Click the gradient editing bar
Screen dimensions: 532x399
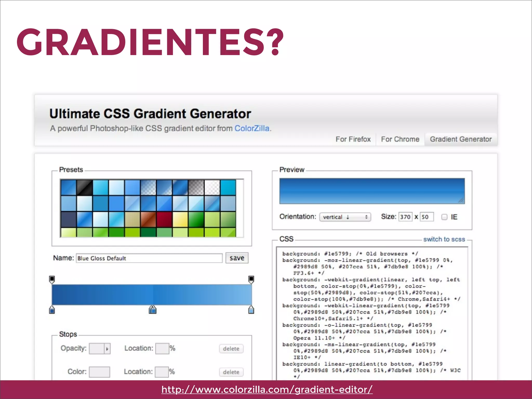(x=152, y=295)
